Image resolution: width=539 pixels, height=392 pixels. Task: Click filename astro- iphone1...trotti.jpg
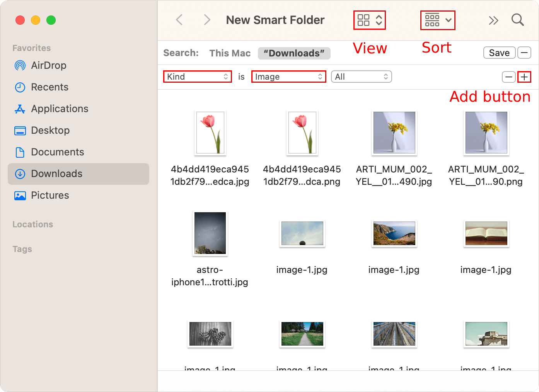pos(210,276)
